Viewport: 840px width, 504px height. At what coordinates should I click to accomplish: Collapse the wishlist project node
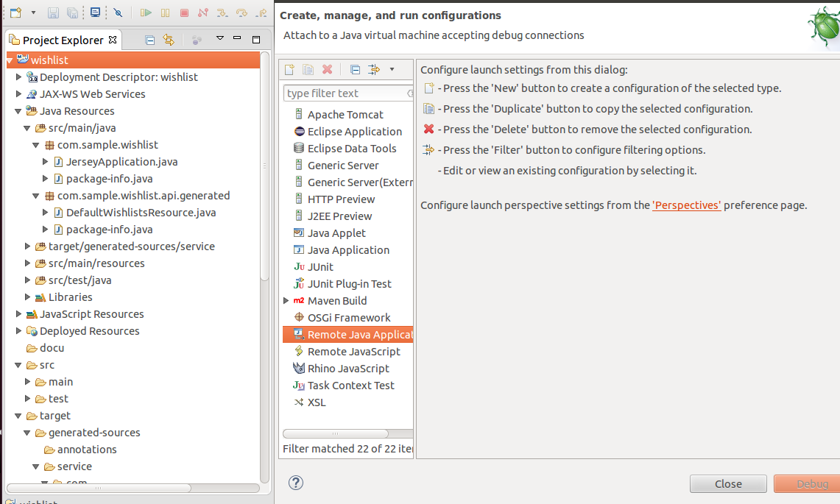tap(10, 60)
